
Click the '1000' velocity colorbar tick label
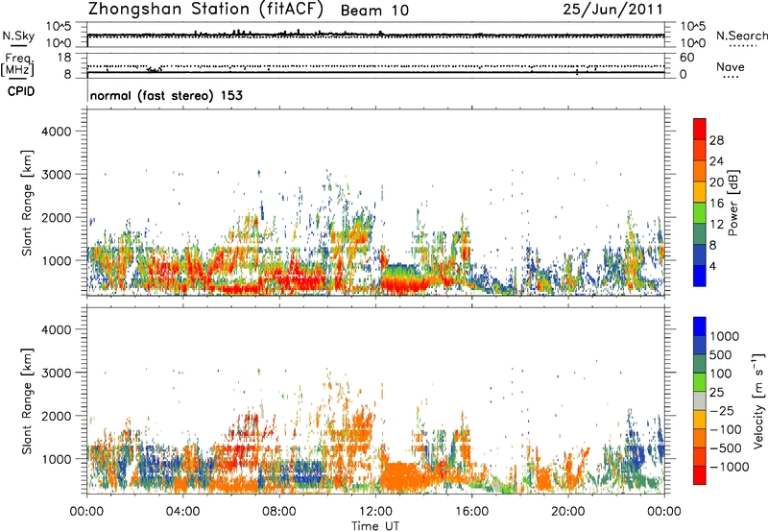[725, 336]
